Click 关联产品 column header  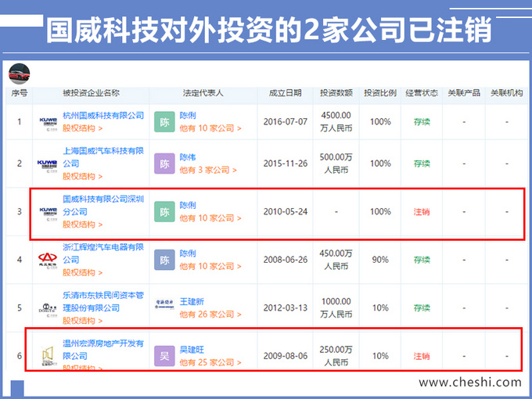(x=464, y=93)
